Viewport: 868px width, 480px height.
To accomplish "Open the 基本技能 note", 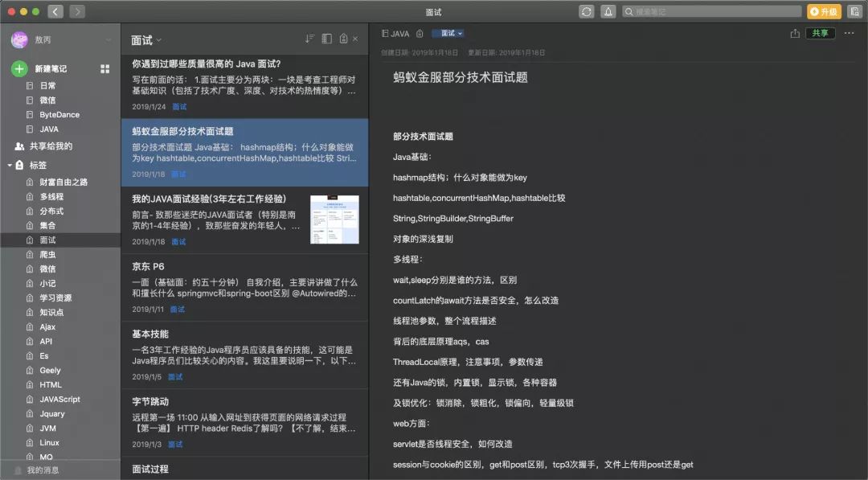I will 244,355.
